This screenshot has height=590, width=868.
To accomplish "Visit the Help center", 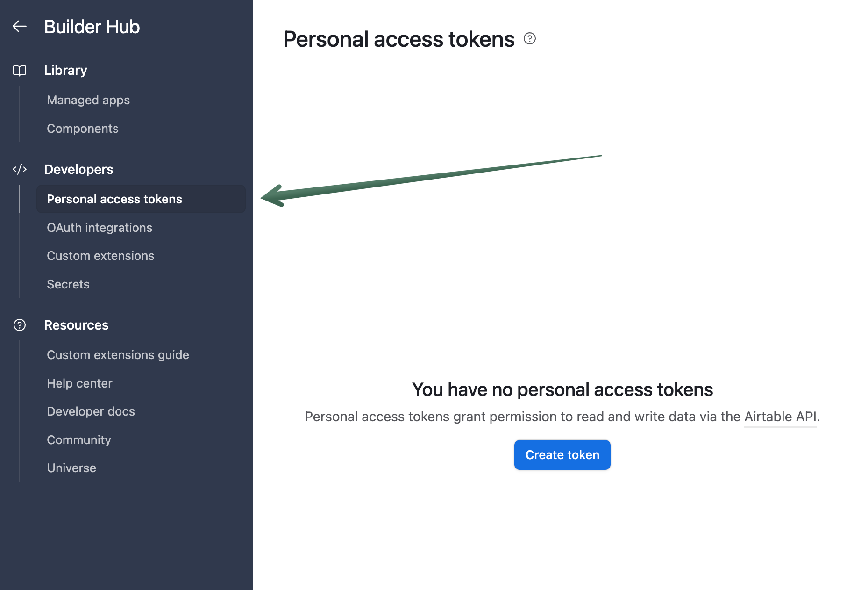I will [79, 383].
